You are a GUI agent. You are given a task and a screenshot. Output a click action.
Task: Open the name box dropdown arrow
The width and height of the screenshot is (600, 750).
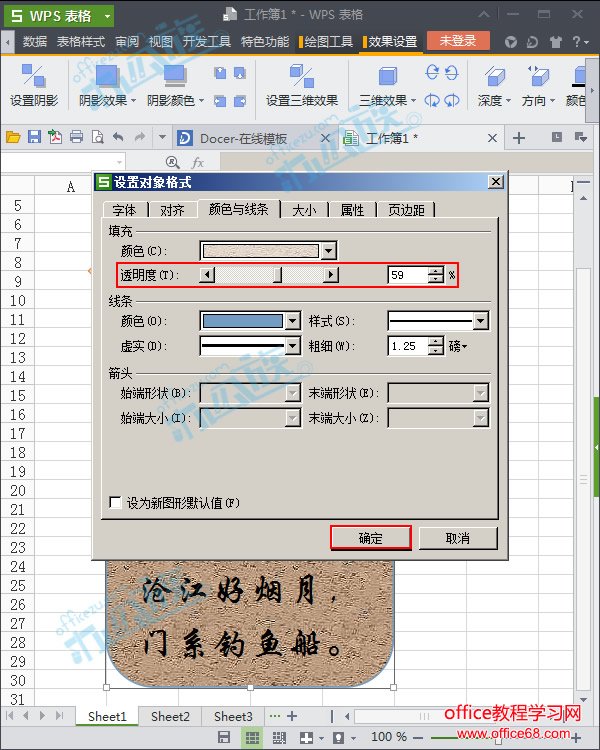click(x=120, y=163)
